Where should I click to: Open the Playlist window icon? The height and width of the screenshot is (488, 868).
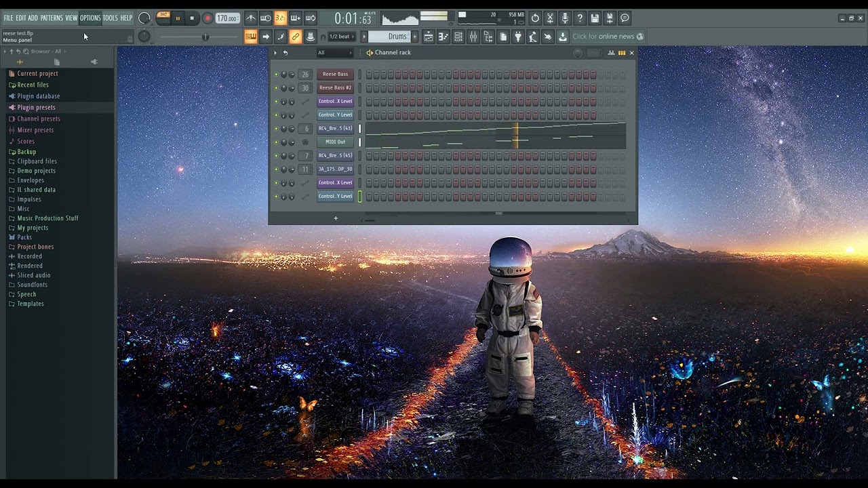(429, 37)
